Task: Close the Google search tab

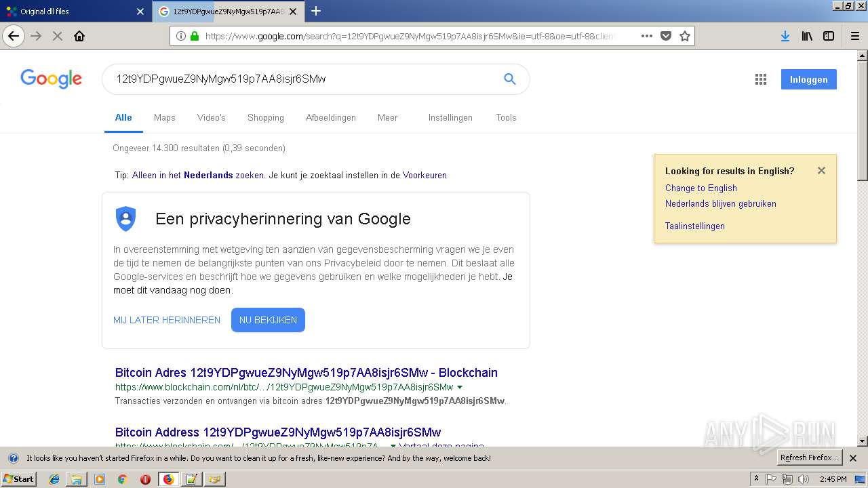Action: click(293, 12)
